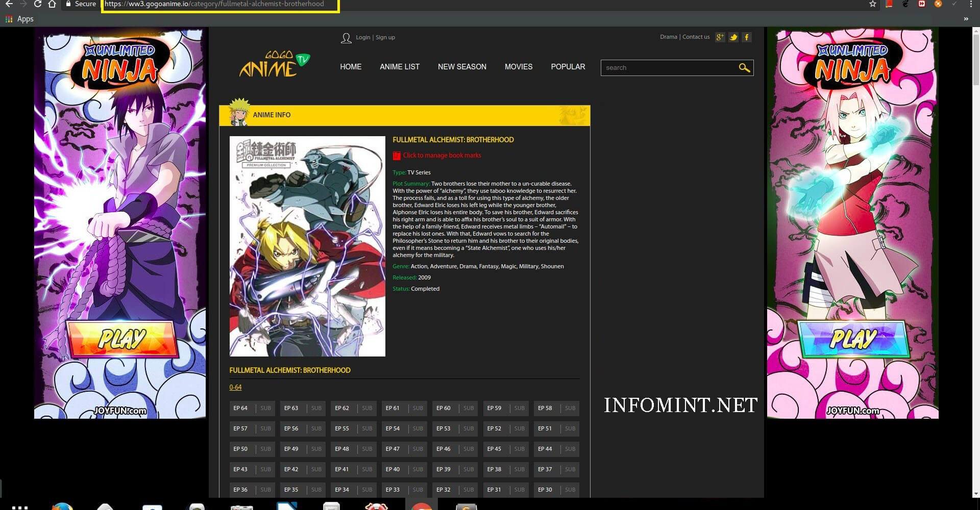Open episode EP 33
Screen dimensions: 980x510
coord(404,490)
